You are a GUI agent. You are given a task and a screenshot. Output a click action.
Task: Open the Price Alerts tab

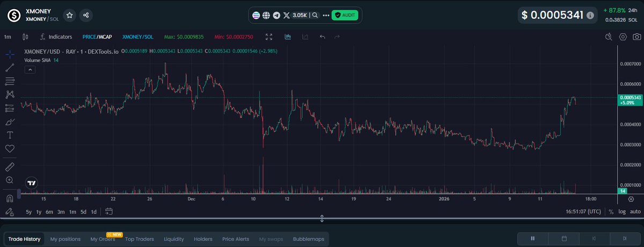point(236,239)
